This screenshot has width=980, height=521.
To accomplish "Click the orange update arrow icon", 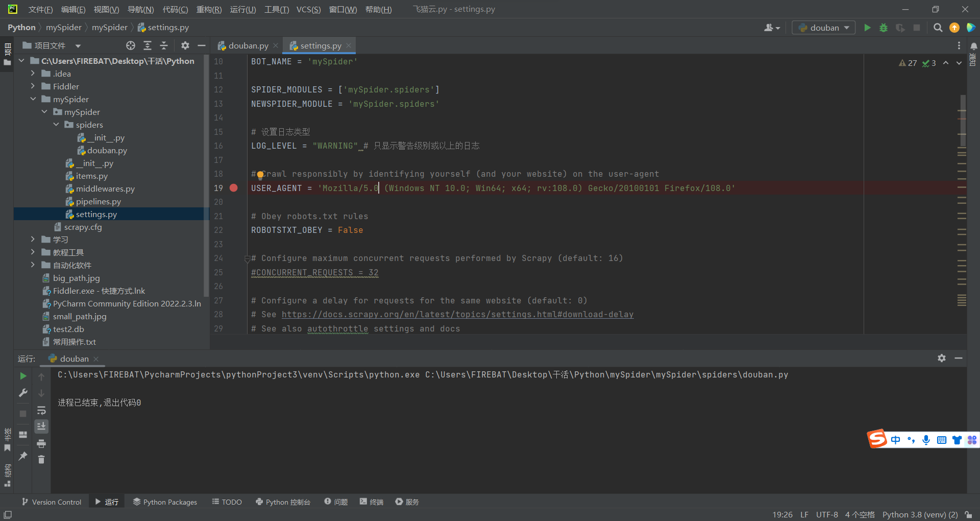I will coord(954,28).
